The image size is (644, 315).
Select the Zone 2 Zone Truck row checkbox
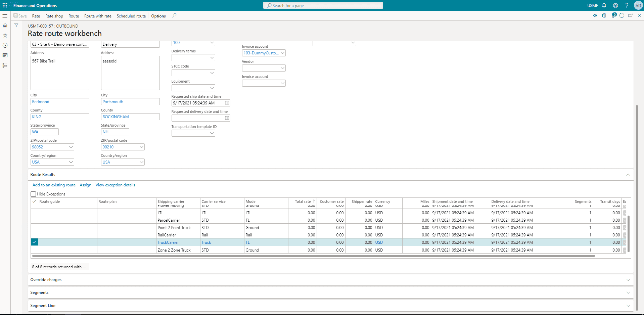pos(34,250)
